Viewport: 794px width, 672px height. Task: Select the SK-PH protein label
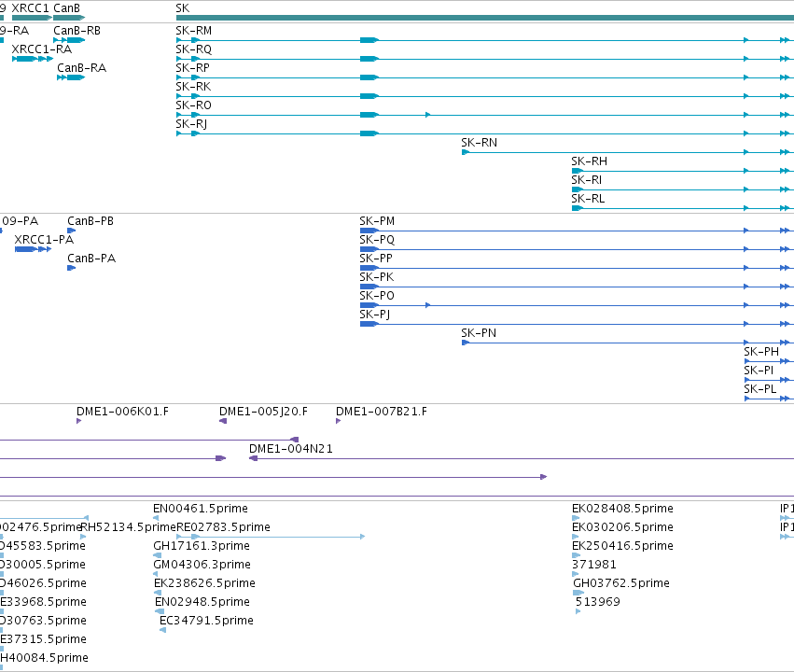tap(761, 352)
